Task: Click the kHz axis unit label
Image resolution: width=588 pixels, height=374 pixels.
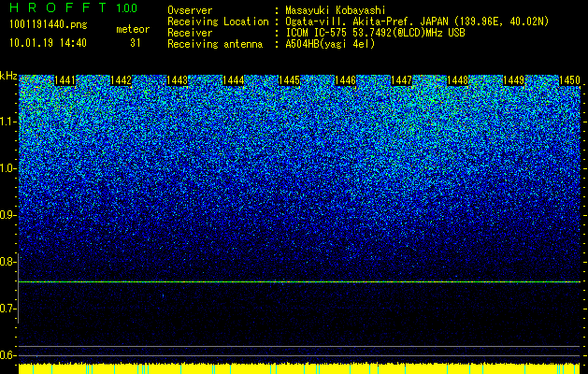Action: point(8,76)
